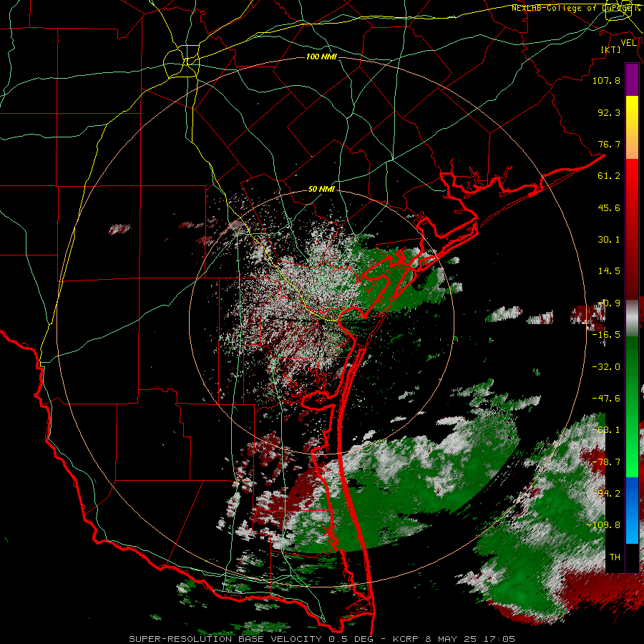Screen dimensions: 644x644
Task: Click the blue segment of the color bar
Action: 632,510
